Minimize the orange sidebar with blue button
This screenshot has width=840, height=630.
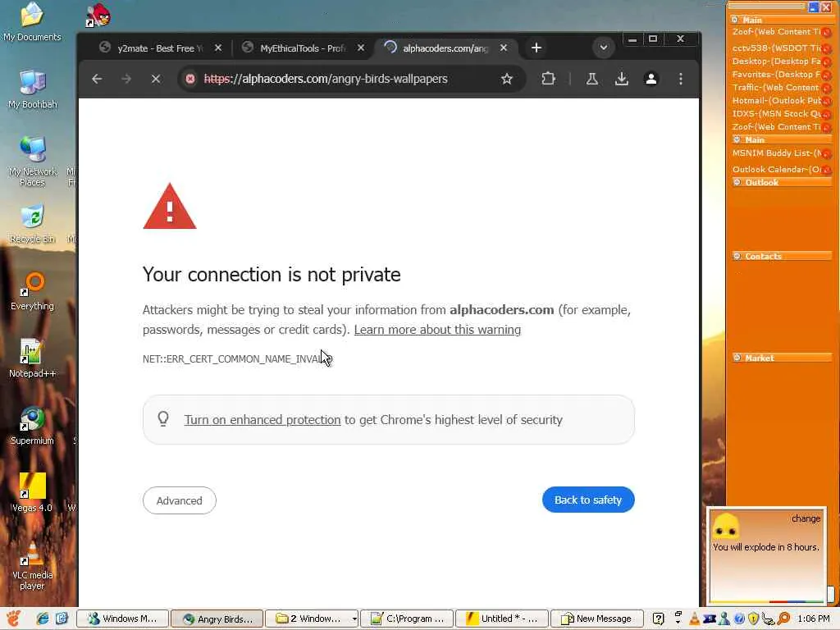pyautogui.click(x=813, y=7)
